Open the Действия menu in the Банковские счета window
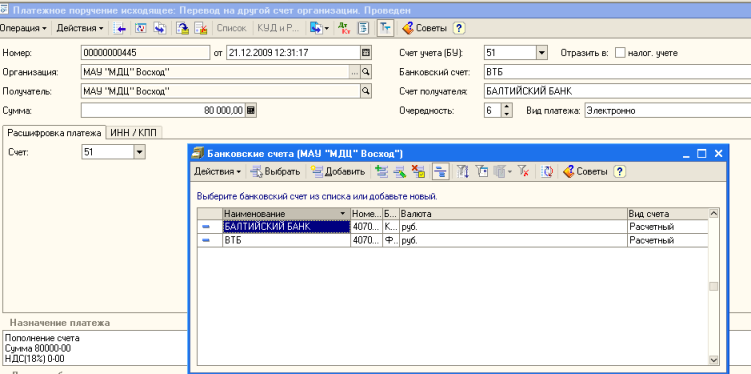Screen dimensions: 751x374 pyautogui.click(x=217, y=171)
